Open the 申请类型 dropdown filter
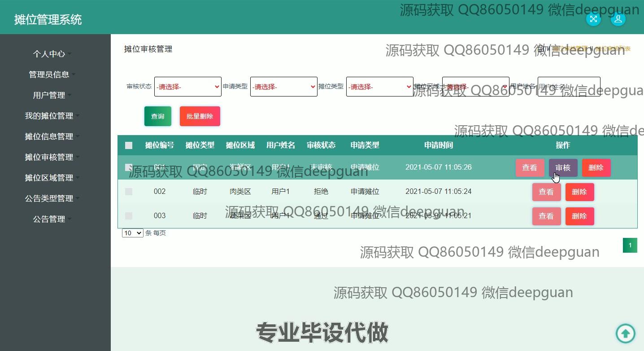Viewport: 644px width, 351px height. [x=283, y=87]
